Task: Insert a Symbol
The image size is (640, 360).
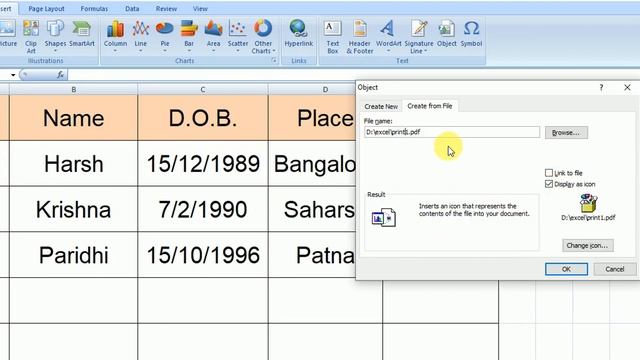Action: [x=471, y=33]
